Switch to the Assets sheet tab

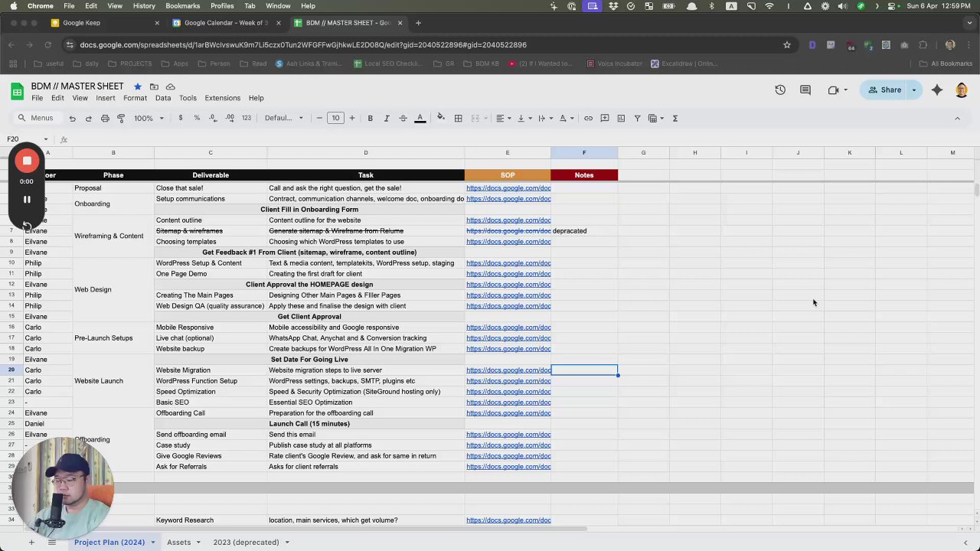[178, 542]
